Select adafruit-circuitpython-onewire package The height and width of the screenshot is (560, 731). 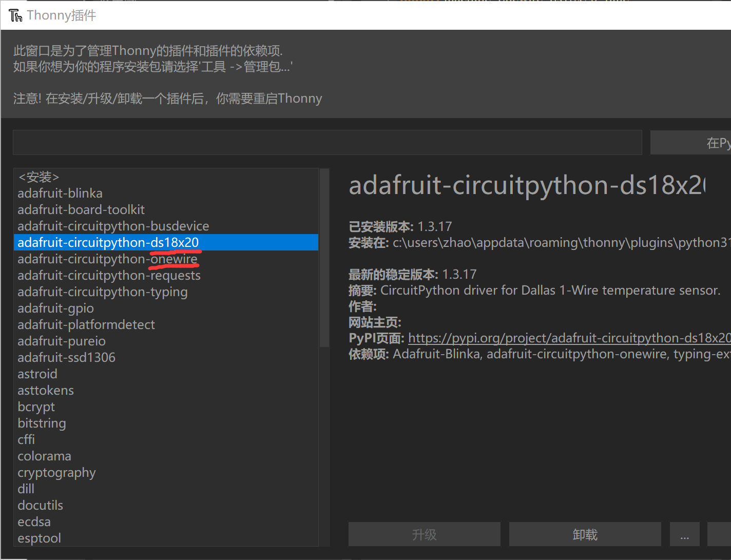coord(166,259)
